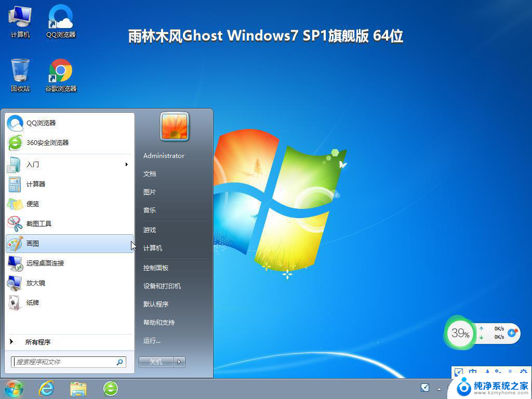Open 帮助和支持 help and support
Screen dimensions: 532x399
point(159,322)
